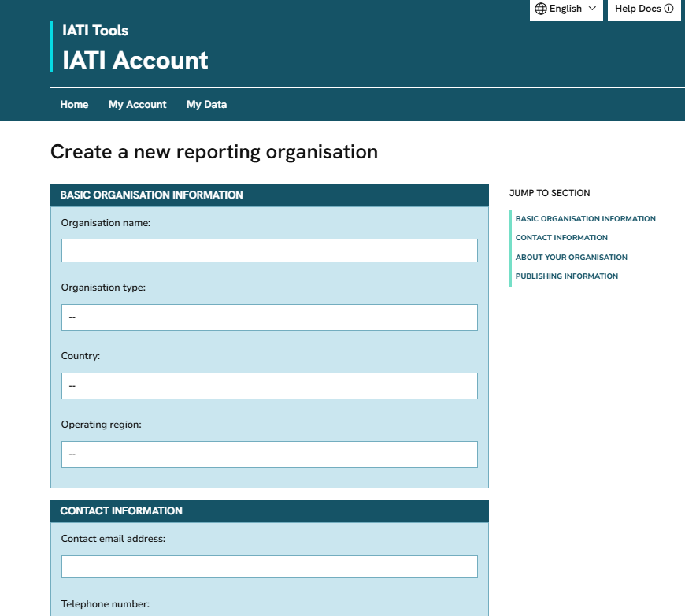Screen dimensions: 685x616
Task: Go to Home in navigation bar
Action: 74,104
